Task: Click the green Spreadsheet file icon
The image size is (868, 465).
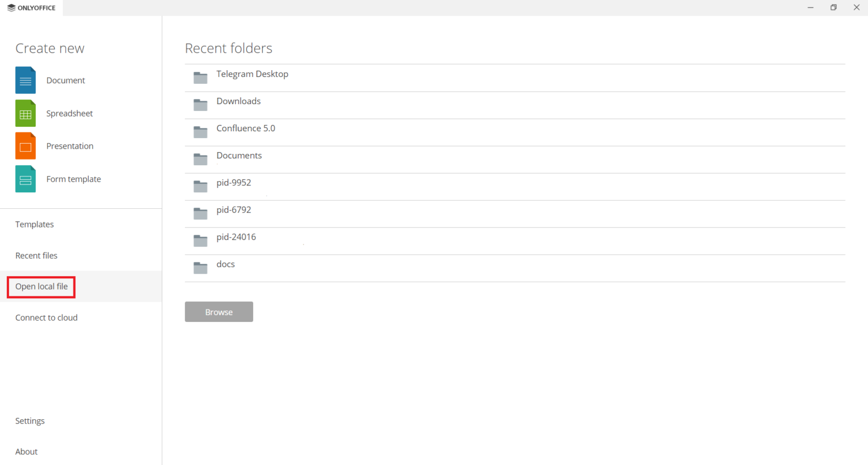Action: click(25, 113)
